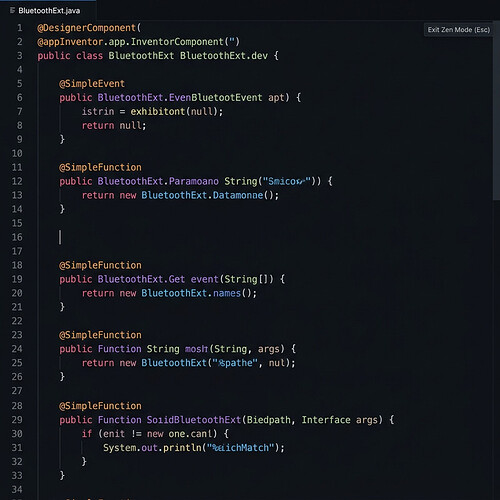This screenshot has width=500, height=500.
Task: Click the Exit Zen Mode (Esc) button
Action: [459, 30]
